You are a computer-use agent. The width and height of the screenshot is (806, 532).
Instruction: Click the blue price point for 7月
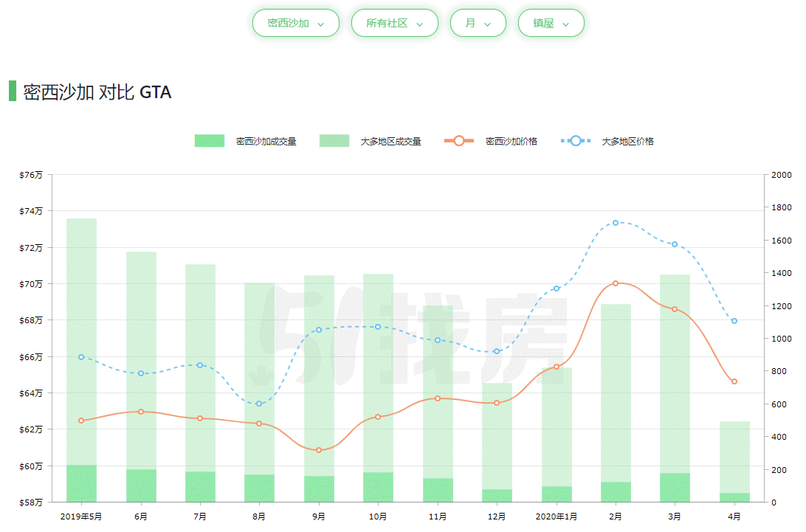[x=200, y=365]
